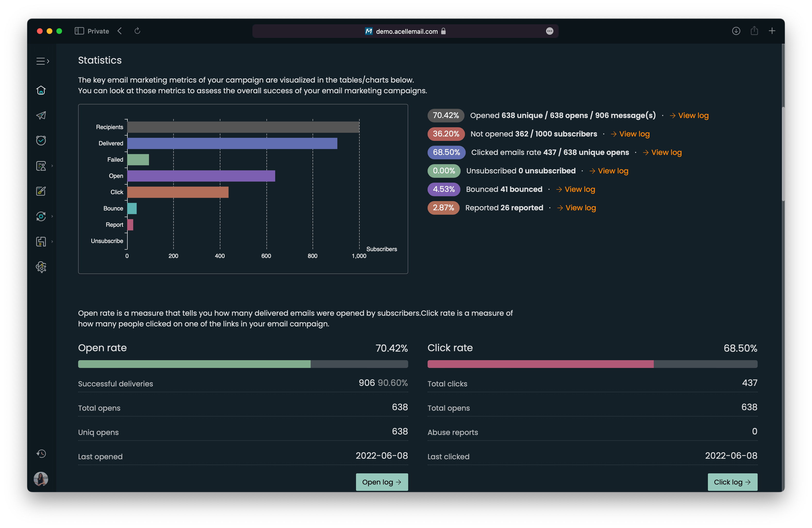Click the Click bar in chart
This screenshot has height=528, width=812.
(x=178, y=192)
